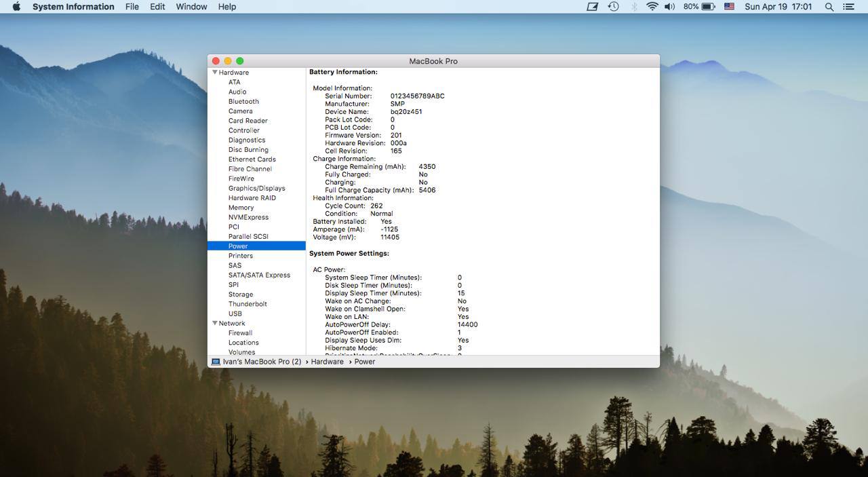
Task: Open the Apple menu
Action: (x=17, y=6)
